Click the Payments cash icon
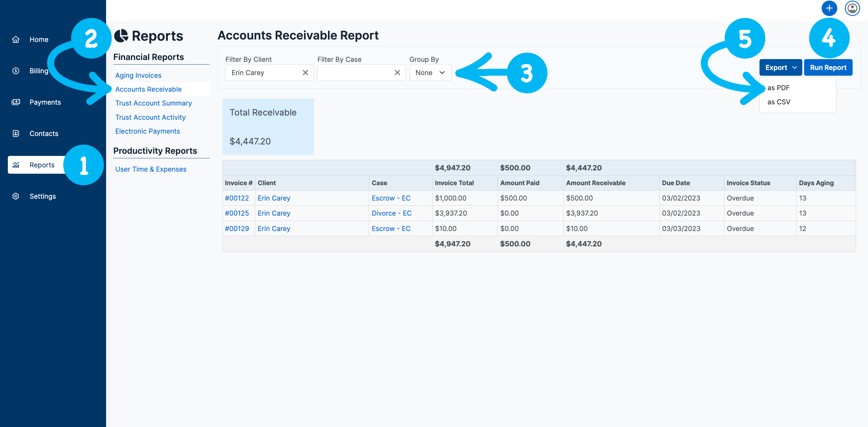The height and width of the screenshot is (427, 868). tap(15, 102)
